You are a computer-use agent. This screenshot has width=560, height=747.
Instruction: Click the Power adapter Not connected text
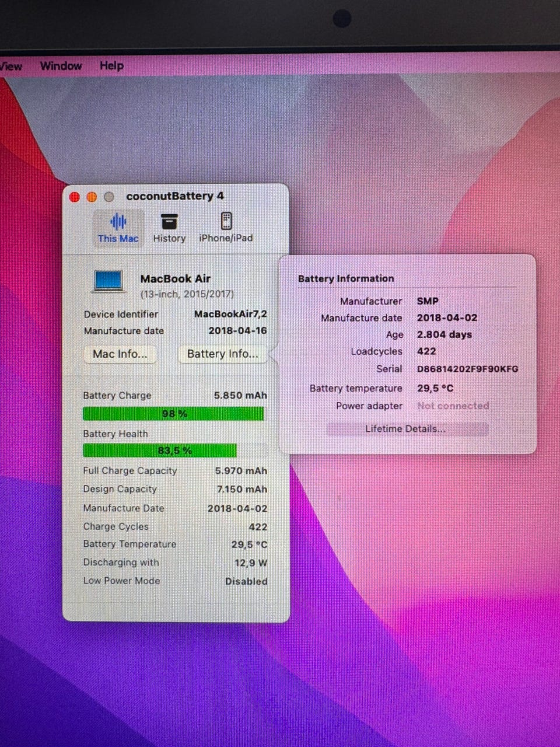coord(453,406)
